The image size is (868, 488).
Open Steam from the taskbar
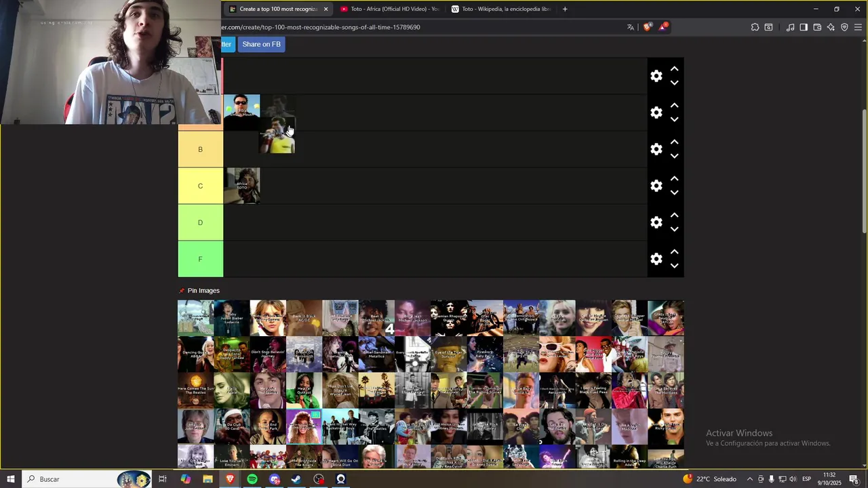(296, 479)
